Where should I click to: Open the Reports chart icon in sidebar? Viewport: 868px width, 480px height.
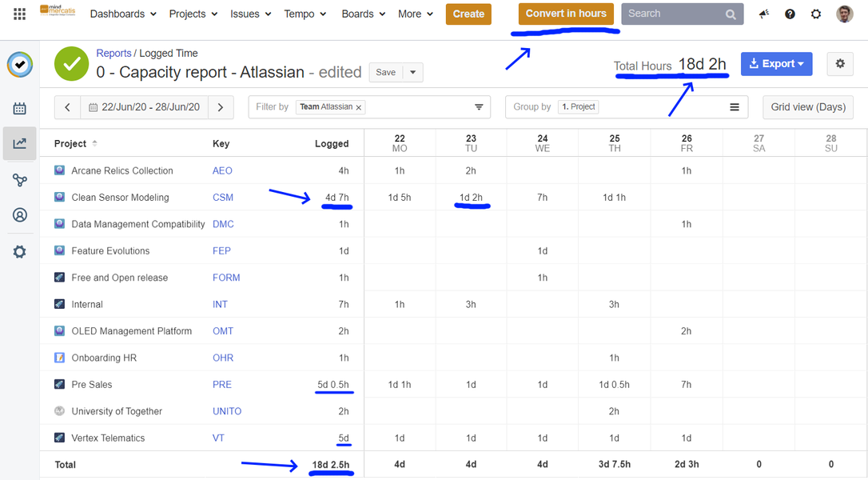[x=19, y=143]
